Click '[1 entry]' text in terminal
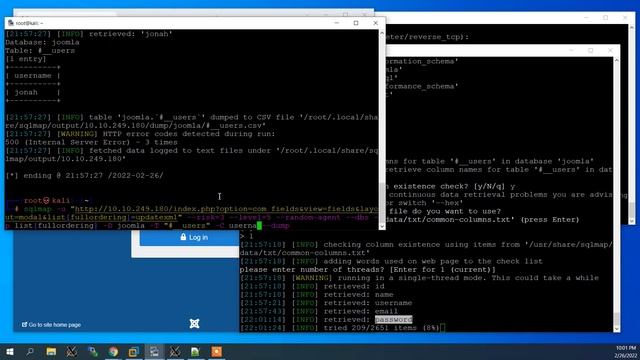 click(x=26, y=59)
